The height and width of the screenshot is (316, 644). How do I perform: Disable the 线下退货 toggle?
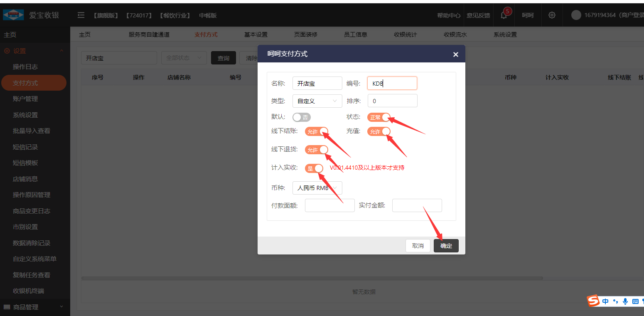pos(316,150)
